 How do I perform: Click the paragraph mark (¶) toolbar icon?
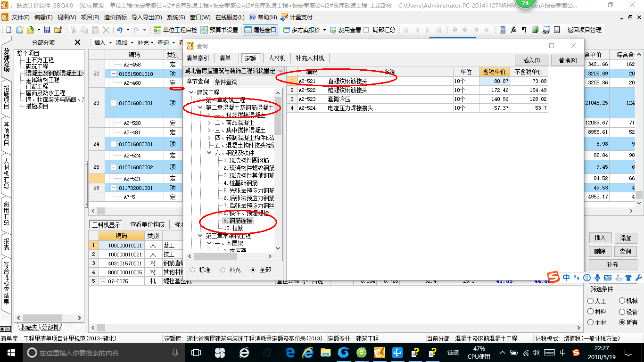point(524,30)
